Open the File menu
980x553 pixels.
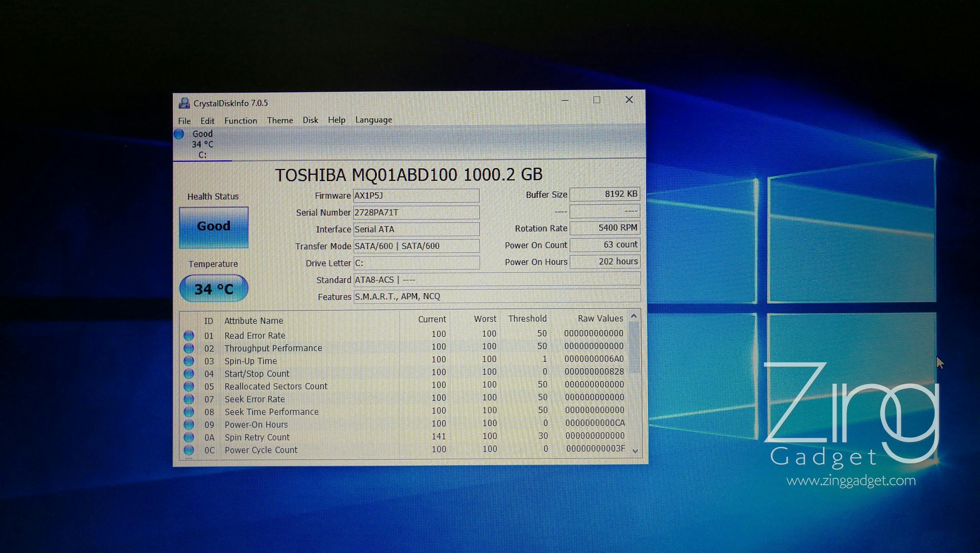point(184,121)
